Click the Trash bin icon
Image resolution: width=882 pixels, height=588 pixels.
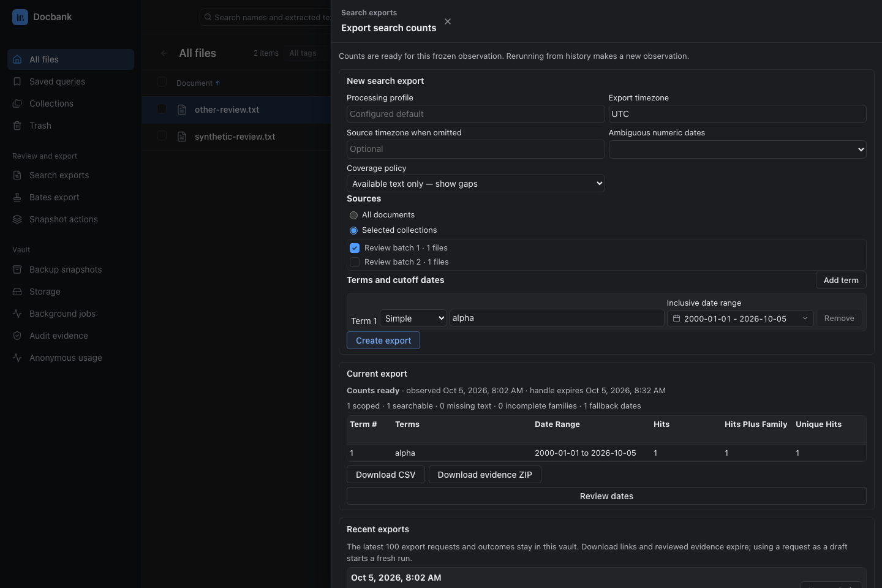click(x=17, y=126)
